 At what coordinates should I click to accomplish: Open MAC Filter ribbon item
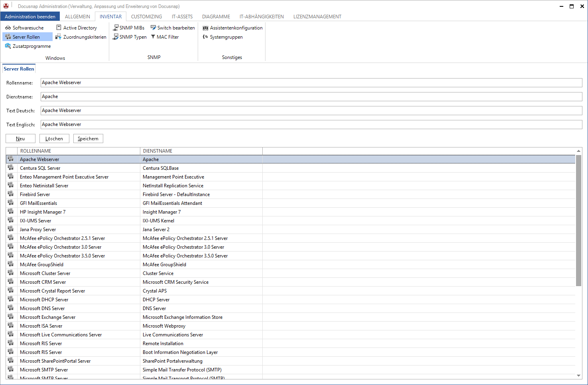coord(165,37)
